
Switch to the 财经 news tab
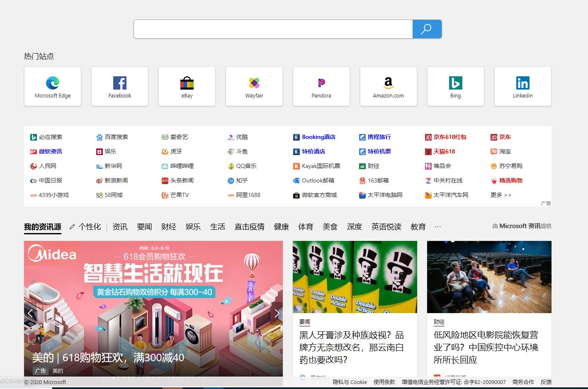pyautogui.click(x=169, y=226)
